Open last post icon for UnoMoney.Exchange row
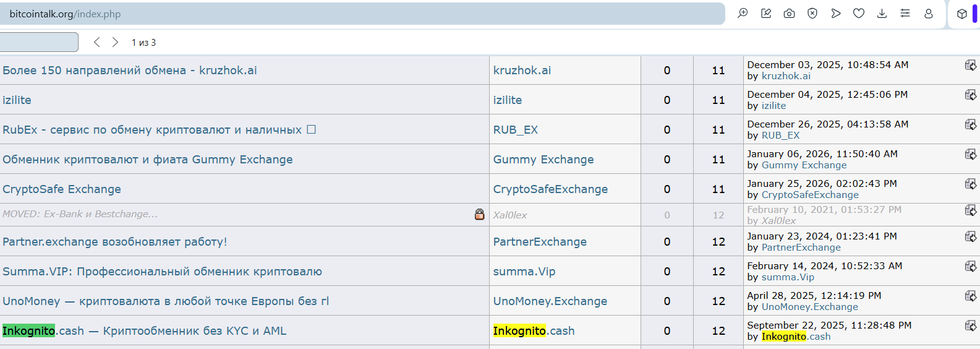Image resolution: width=980 pixels, height=349 pixels. click(971, 296)
